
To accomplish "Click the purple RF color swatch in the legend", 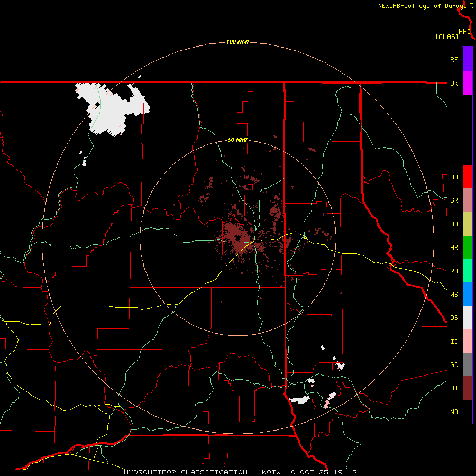I will click(467, 59).
